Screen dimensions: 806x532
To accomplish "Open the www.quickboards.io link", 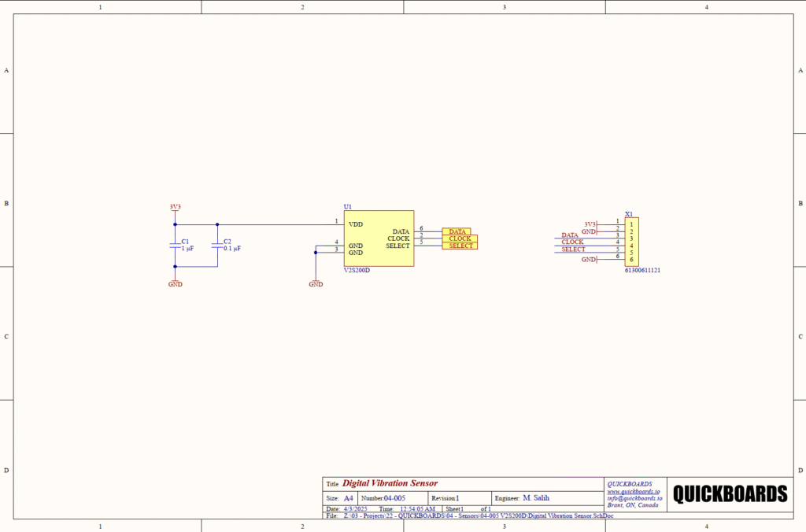I will (634, 491).
